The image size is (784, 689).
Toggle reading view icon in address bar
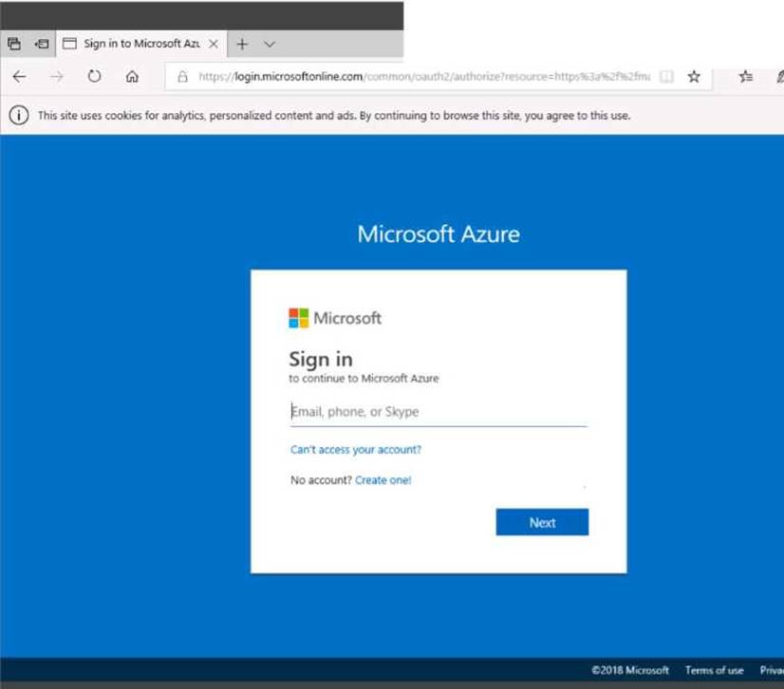[666, 77]
